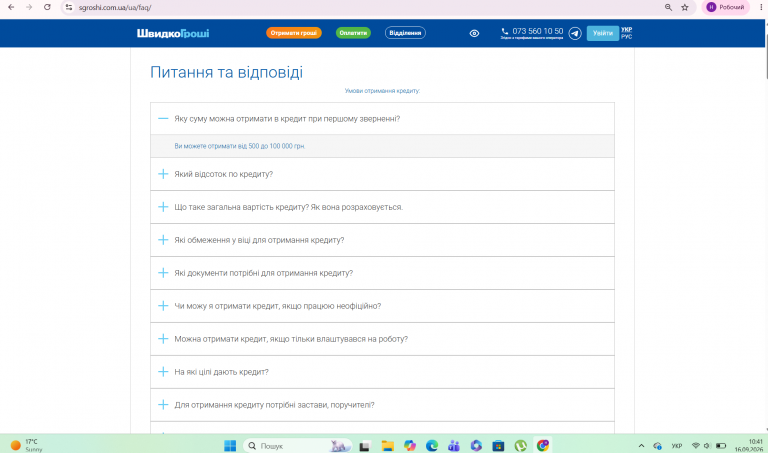
Task: Switch language to РУС
Action: 626,37
